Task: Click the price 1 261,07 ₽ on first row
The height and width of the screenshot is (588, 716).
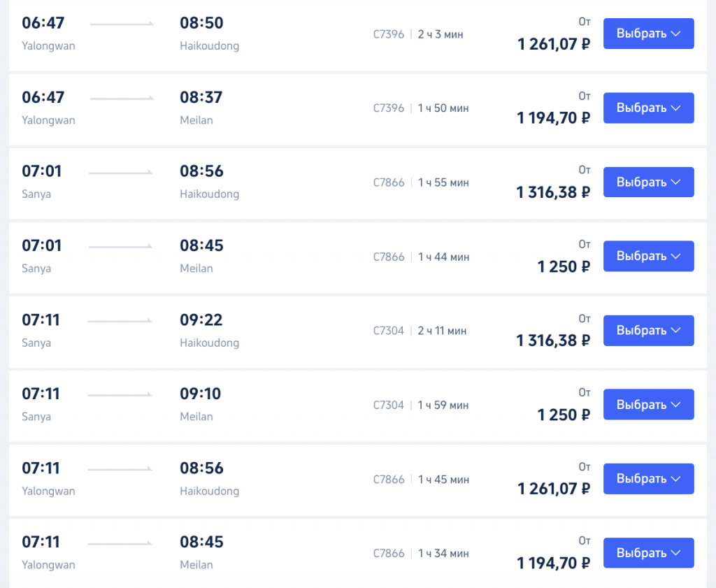Action: coord(554,44)
